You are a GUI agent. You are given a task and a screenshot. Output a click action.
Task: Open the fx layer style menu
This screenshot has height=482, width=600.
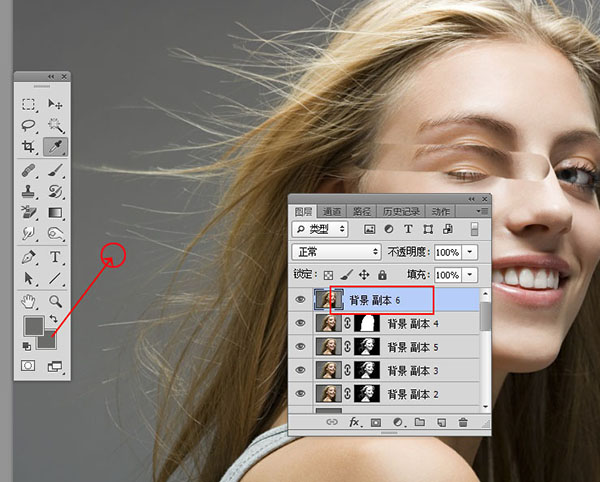(x=354, y=422)
